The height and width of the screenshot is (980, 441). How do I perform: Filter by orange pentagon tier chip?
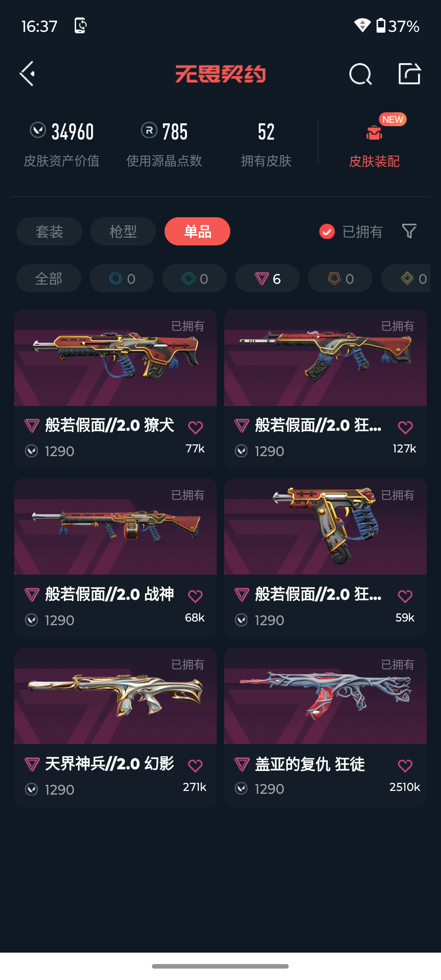coord(340,278)
